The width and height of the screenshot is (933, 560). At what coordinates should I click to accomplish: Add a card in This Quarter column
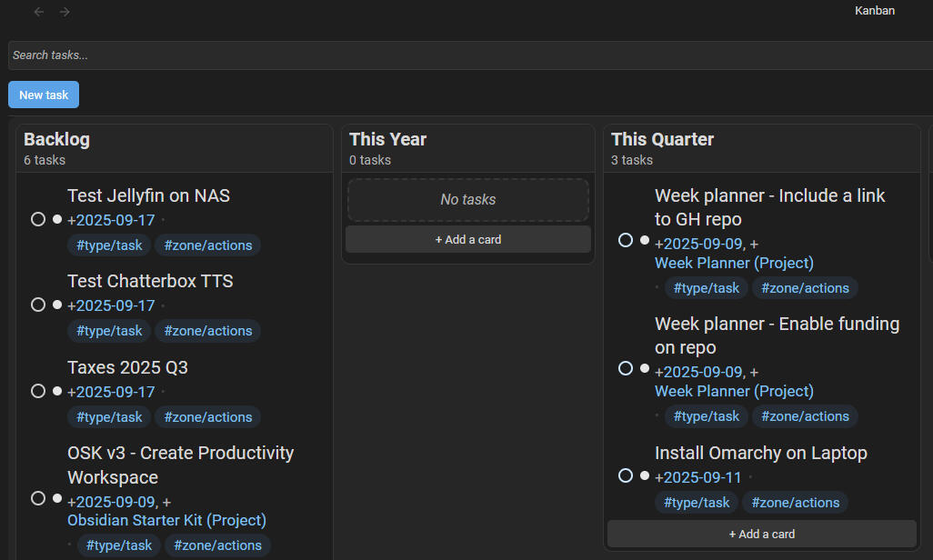pyautogui.click(x=762, y=535)
